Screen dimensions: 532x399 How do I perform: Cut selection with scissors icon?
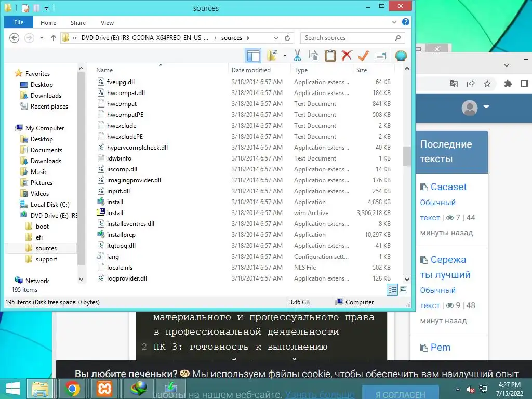[x=297, y=56]
